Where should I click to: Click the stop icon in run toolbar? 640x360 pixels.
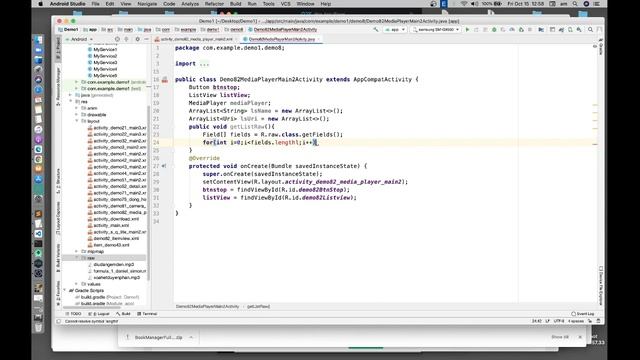point(530,29)
